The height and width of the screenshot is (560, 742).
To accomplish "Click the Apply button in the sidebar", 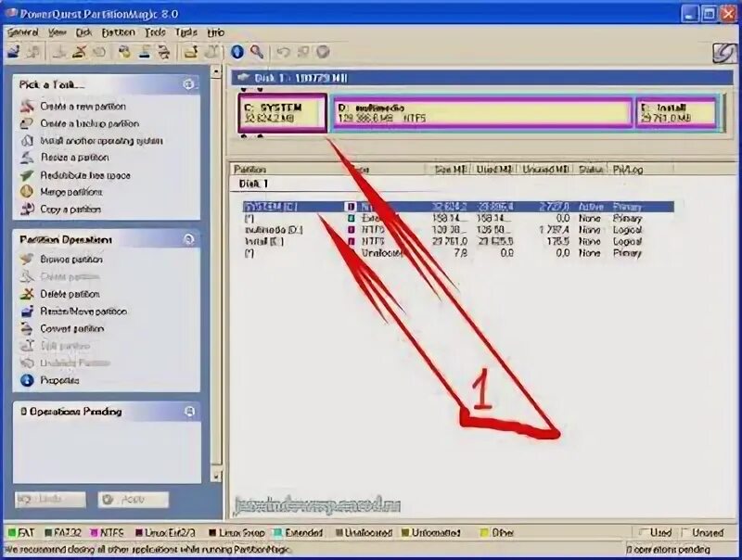I will click(x=134, y=500).
